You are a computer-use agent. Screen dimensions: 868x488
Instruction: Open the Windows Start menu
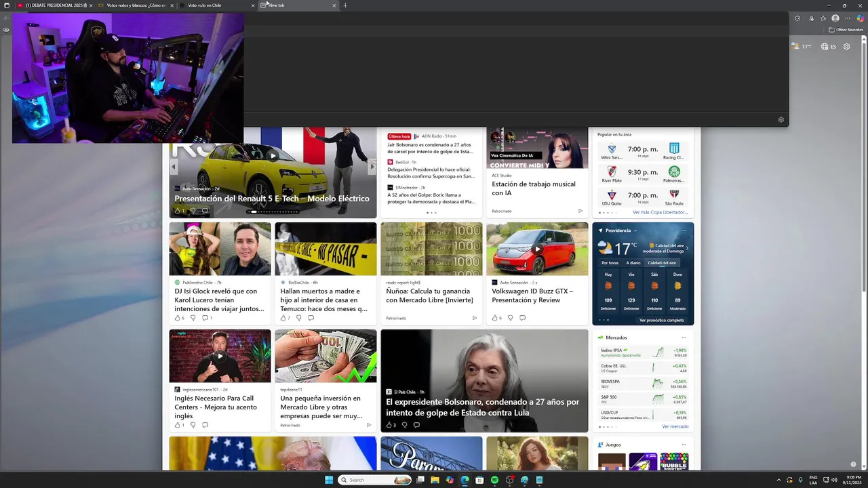pyautogui.click(x=329, y=480)
